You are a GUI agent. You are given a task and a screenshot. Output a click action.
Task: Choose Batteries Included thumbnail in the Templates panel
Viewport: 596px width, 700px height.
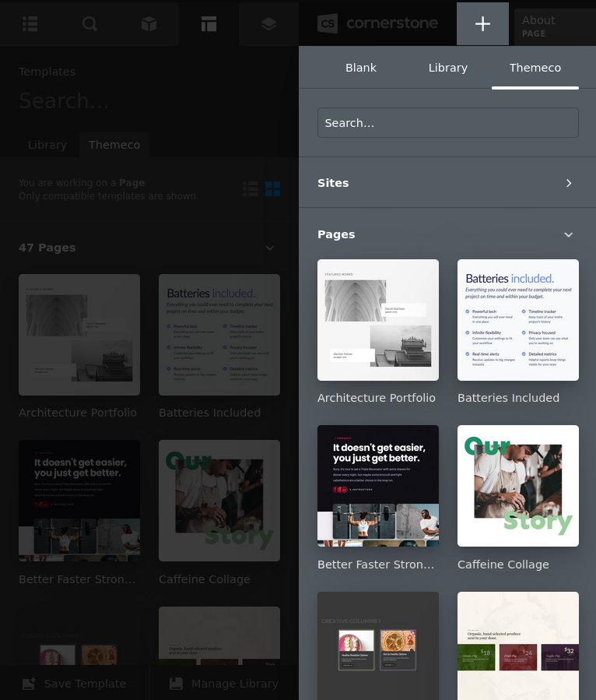[219, 335]
